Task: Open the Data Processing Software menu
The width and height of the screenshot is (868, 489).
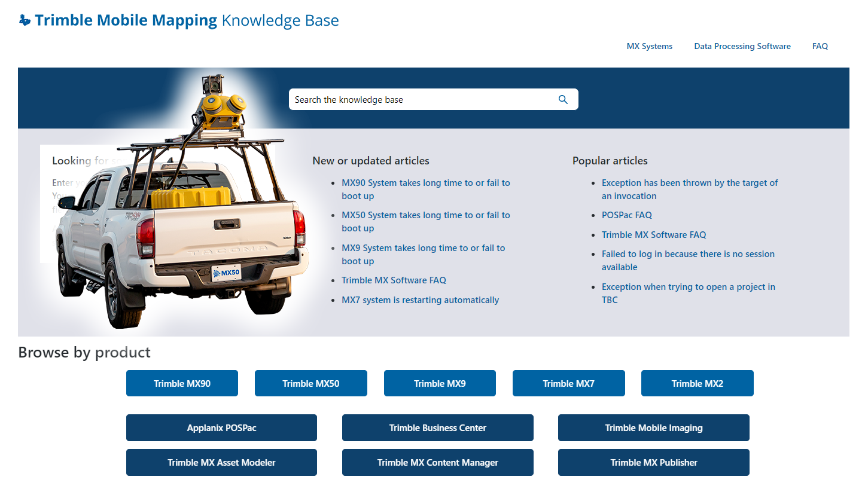Action: (742, 46)
